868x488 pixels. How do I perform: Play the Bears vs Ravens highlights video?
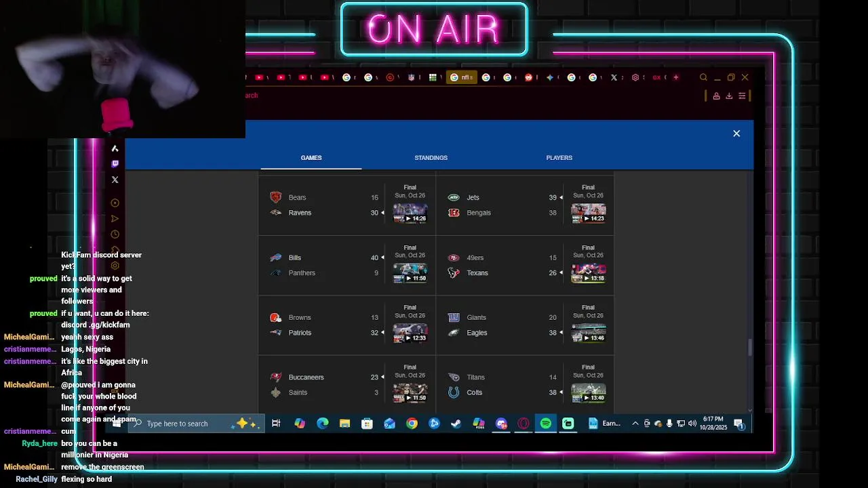pos(410,213)
